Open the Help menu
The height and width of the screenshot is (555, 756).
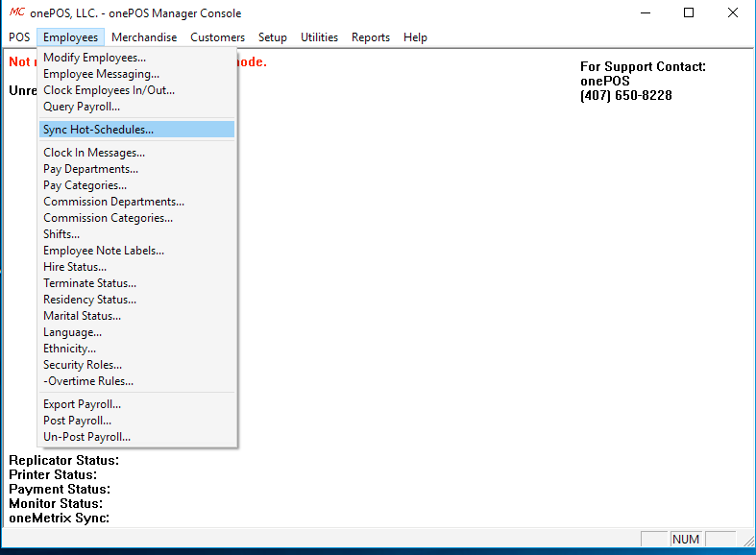[x=415, y=37]
